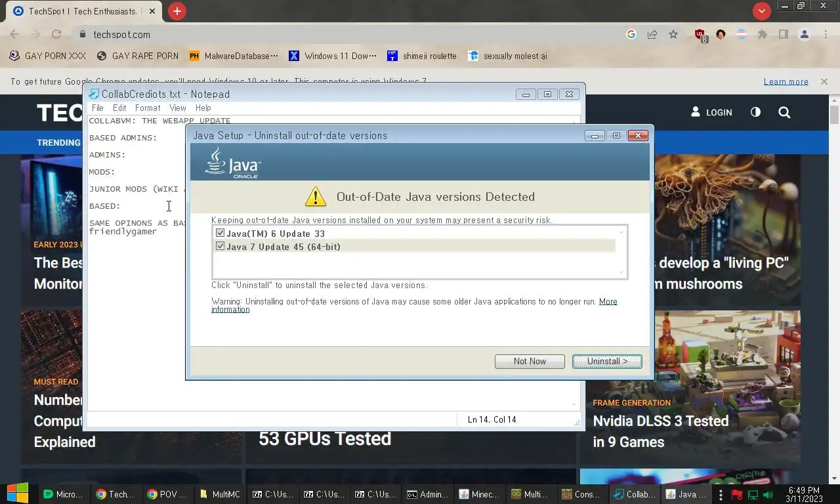
Task: Uncheck Java(TM) 6 Update 33 checkbox
Action: click(220, 233)
